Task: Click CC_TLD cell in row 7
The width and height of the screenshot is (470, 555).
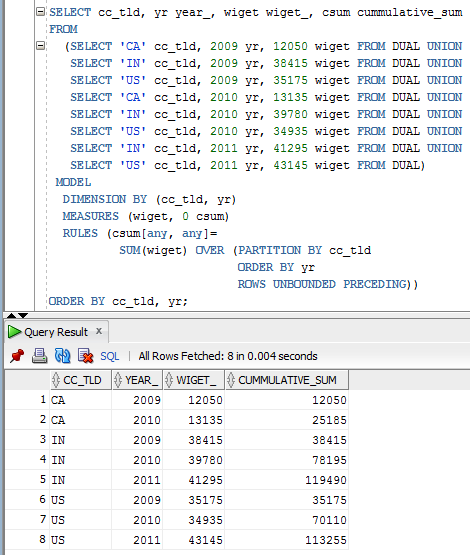Action: [x=80, y=520]
